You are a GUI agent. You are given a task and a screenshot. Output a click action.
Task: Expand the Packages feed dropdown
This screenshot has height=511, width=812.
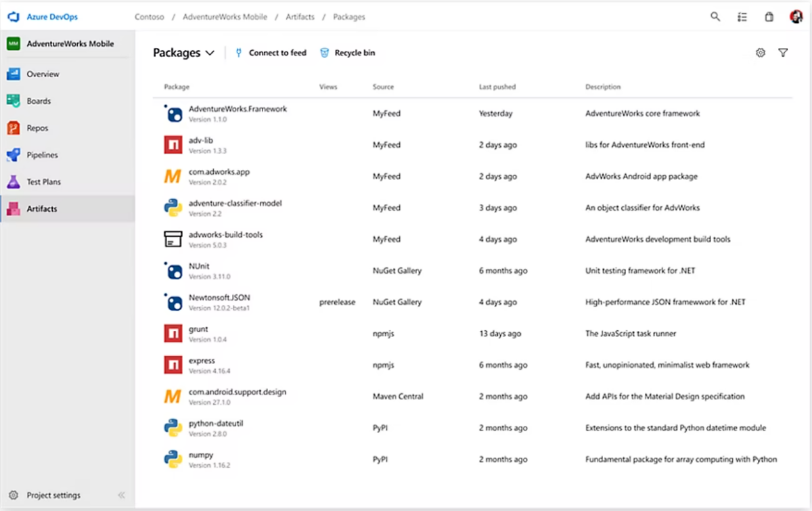point(210,52)
